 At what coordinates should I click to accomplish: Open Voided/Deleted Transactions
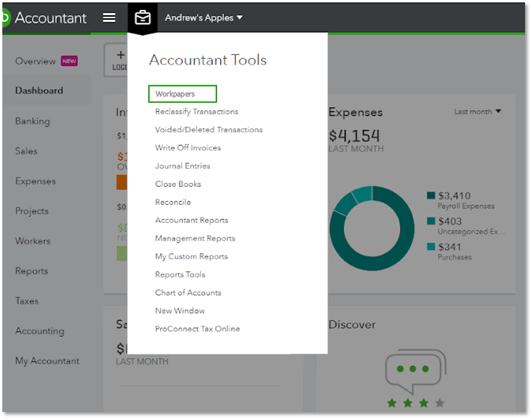[209, 129]
